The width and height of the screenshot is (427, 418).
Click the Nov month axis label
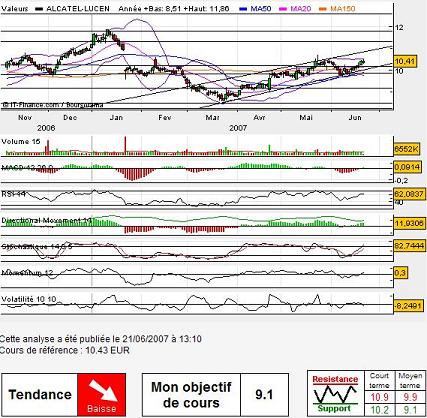pos(25,118)
